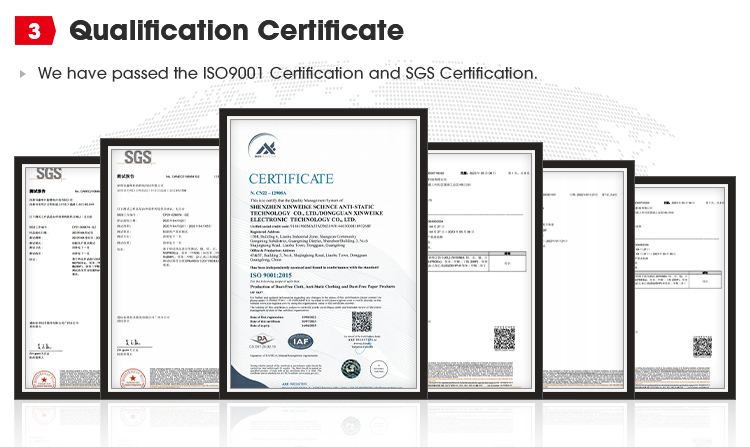Click the Qualification Certificate heading
750x447 pixels.
point(236,31)
